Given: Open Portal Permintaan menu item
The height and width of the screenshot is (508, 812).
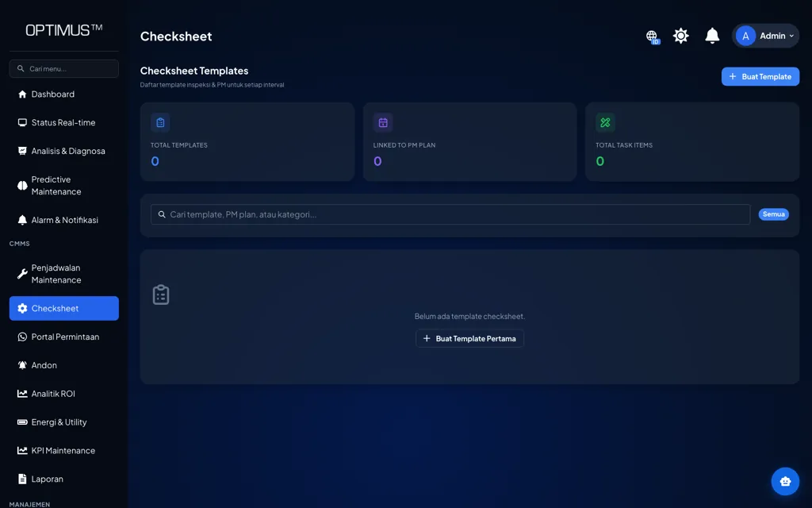Looking at the screenshot, I should click(63, 337).
